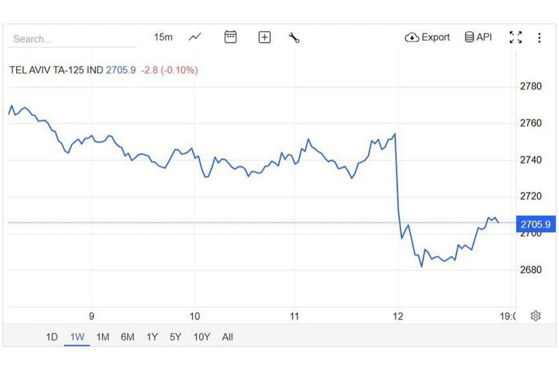Open the API database button

pos(478,37)
